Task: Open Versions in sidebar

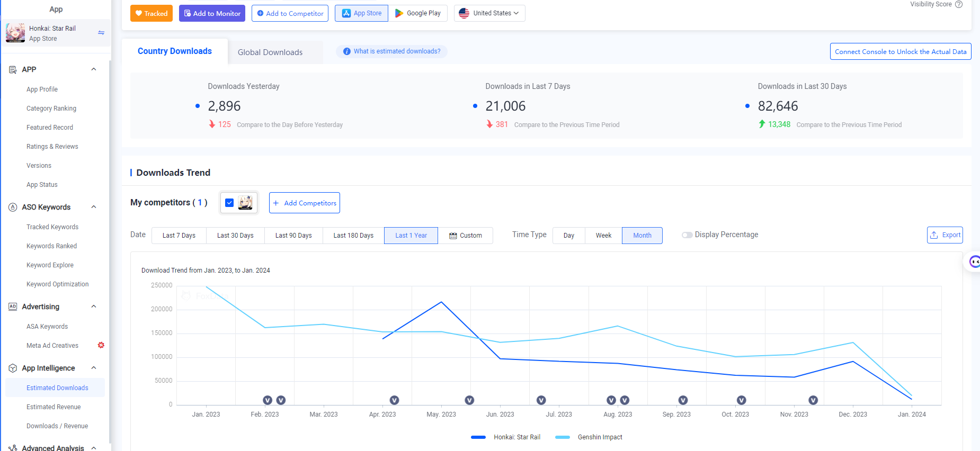Action: click(39, 166)
